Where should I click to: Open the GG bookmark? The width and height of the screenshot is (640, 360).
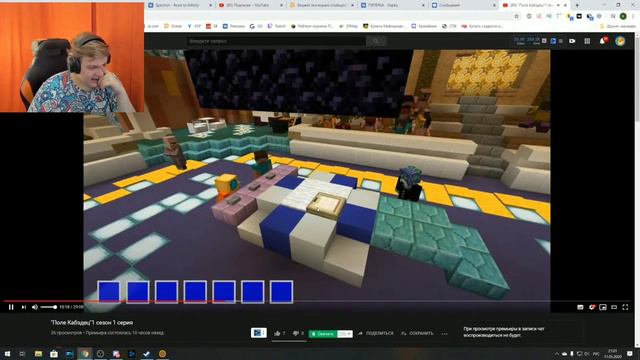click(x=256, y=26)
